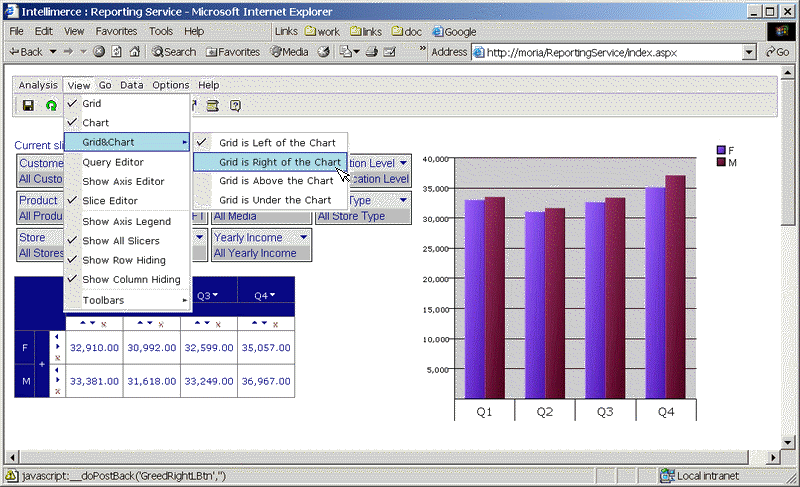
Task: Expand rows with the plus icon
Action: pyautogui.click(x=42, y=364)
